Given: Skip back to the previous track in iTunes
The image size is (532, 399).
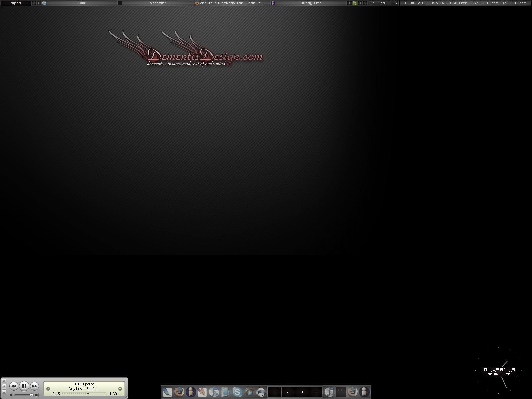Looking at the screenshot, I should pyautogui.click(x=14, y=386).
